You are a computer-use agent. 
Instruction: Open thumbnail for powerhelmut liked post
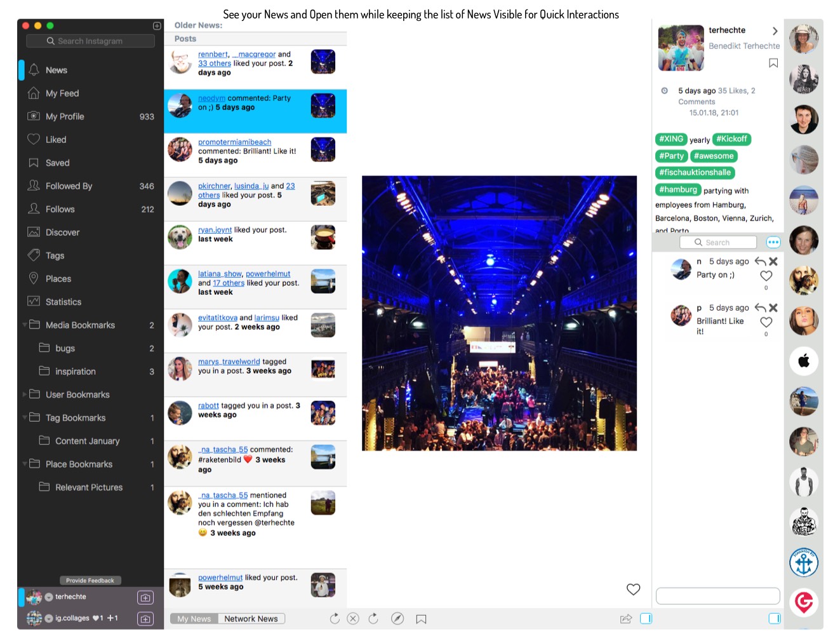[x=323, y=585]
